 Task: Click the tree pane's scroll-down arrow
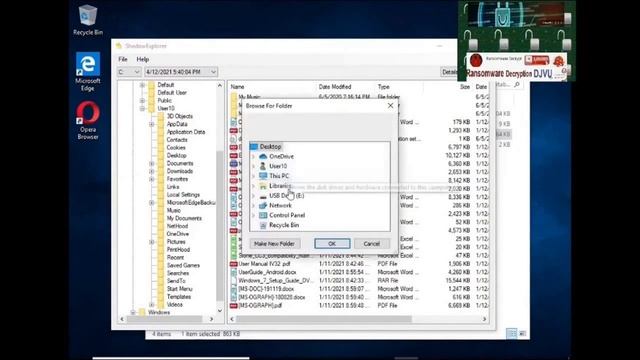tap(220, 311)
